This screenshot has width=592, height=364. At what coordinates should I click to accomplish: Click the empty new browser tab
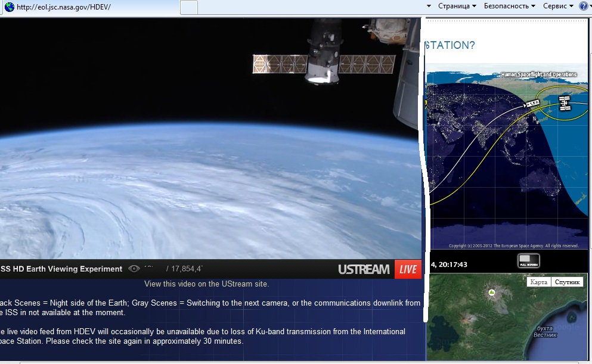[x=188, y=7]
